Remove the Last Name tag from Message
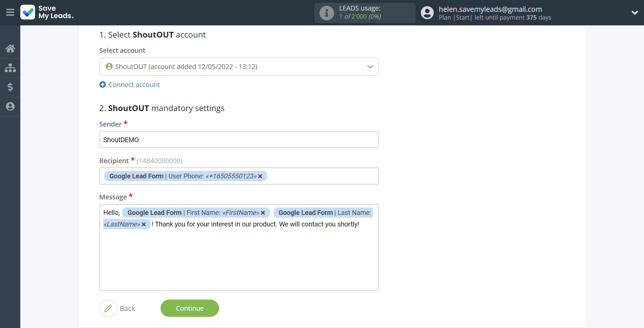Image resolution: width=644 pixels, height=328 pixels. click(x=144, y=224)
